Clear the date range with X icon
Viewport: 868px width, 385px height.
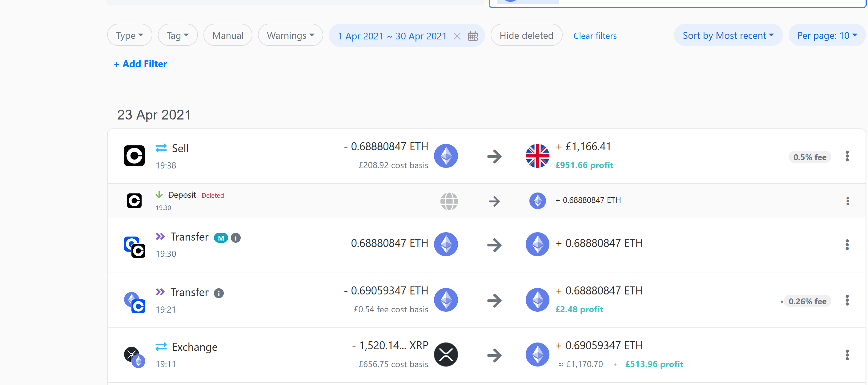coord(457,36)
